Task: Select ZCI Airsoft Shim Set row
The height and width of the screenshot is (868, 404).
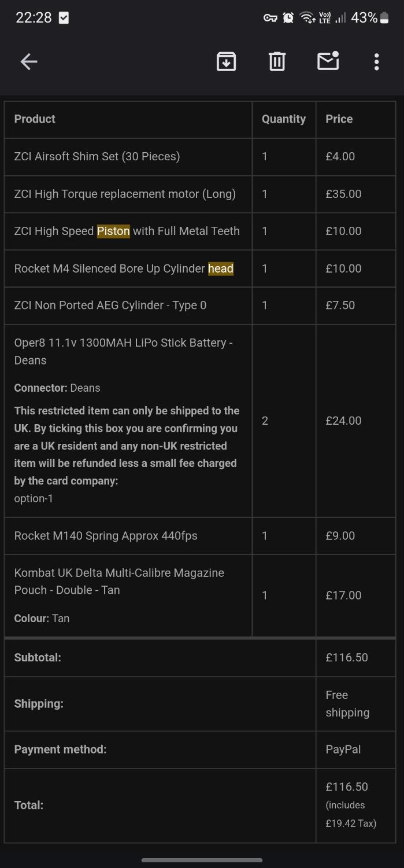Action: point(97,156)
